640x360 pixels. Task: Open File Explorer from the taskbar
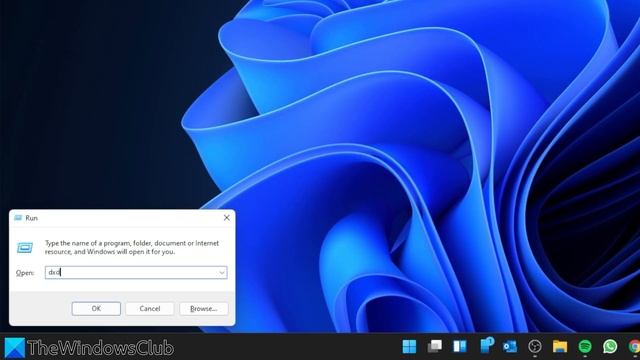click(560, 347)
